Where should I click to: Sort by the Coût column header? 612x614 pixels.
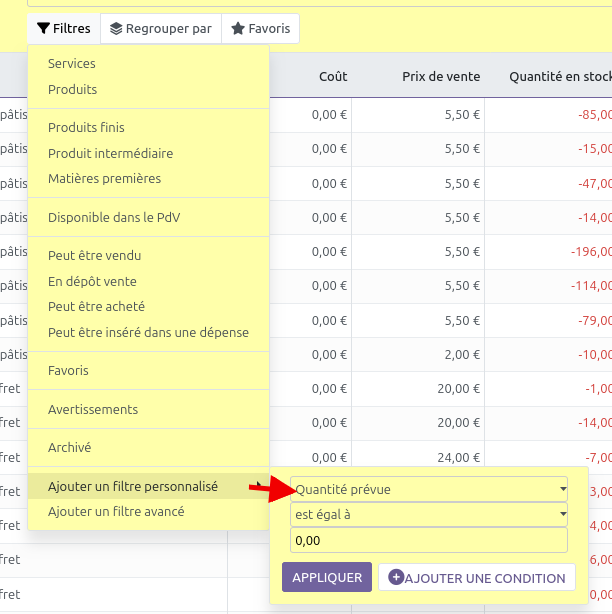coord(333,76)
